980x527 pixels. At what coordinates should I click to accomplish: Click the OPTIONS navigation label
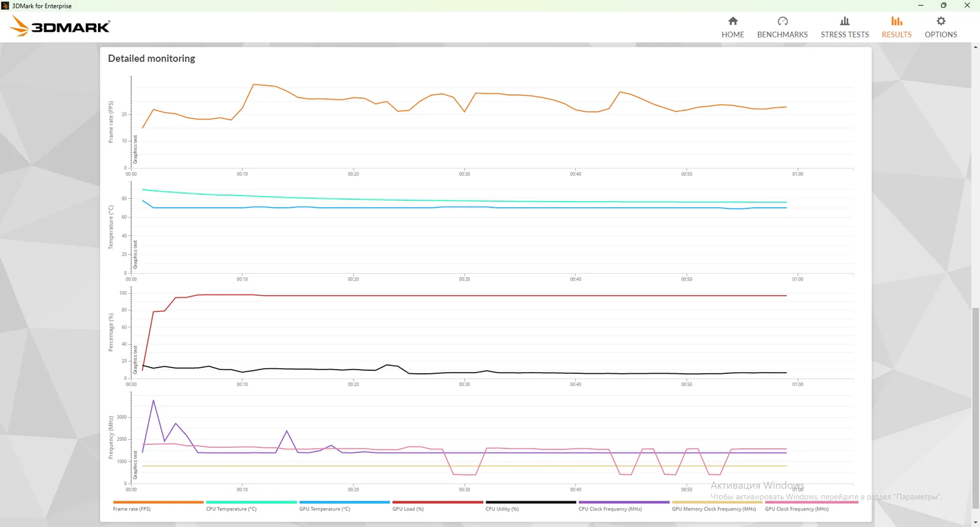coord(941,35)
